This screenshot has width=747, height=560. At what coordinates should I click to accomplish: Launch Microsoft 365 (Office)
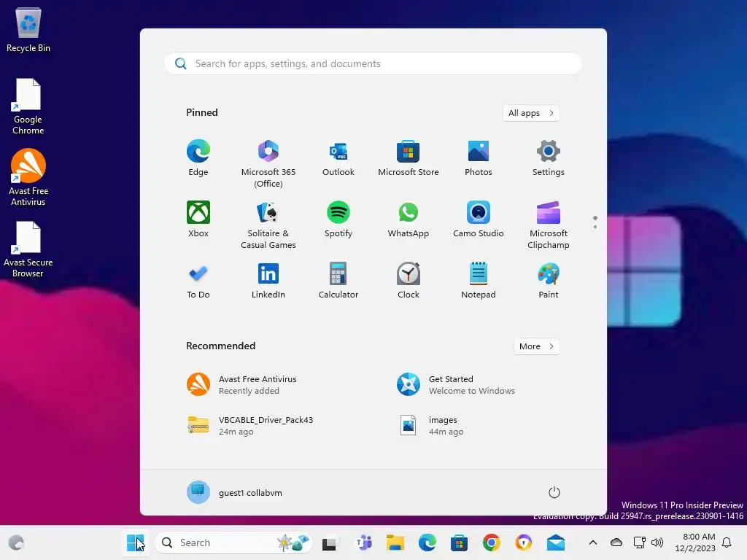point(268,164)
